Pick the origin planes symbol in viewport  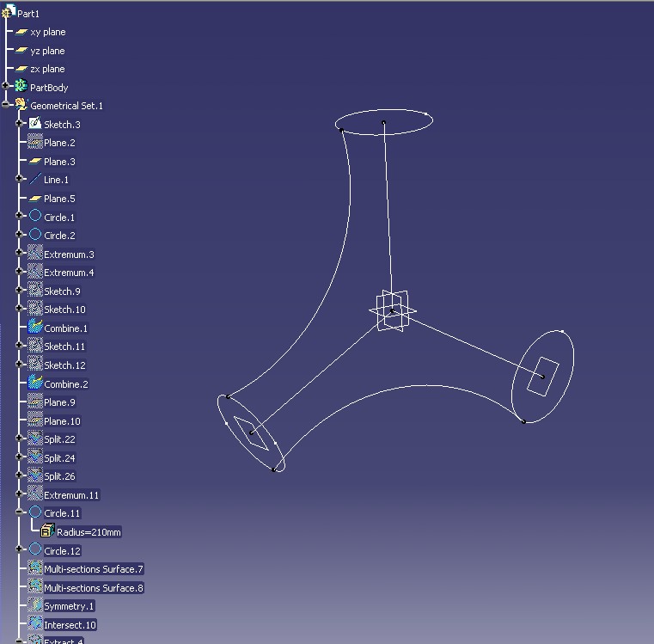pos(392,311)
